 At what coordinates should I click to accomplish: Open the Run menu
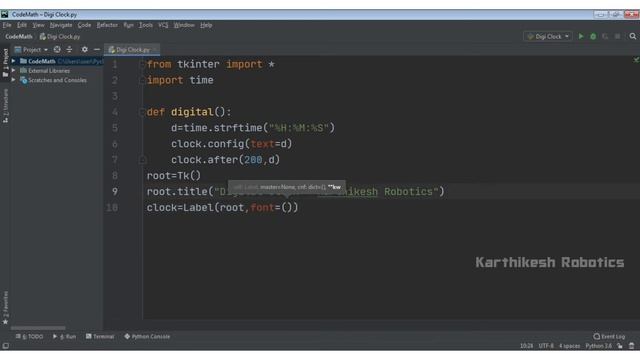click(128, 25)
